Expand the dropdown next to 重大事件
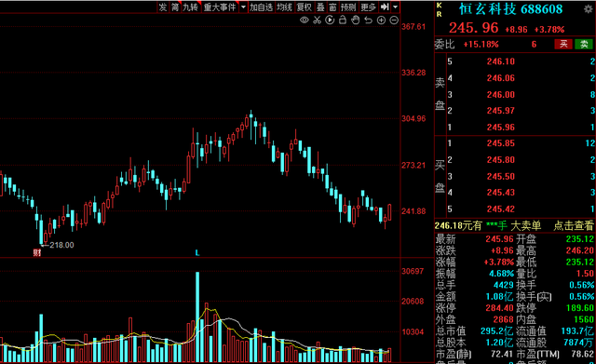 (243, 7)
